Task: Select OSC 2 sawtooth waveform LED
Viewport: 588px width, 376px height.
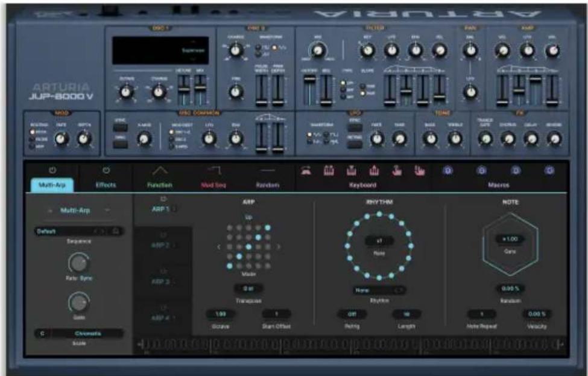Action: coord(258,54)
